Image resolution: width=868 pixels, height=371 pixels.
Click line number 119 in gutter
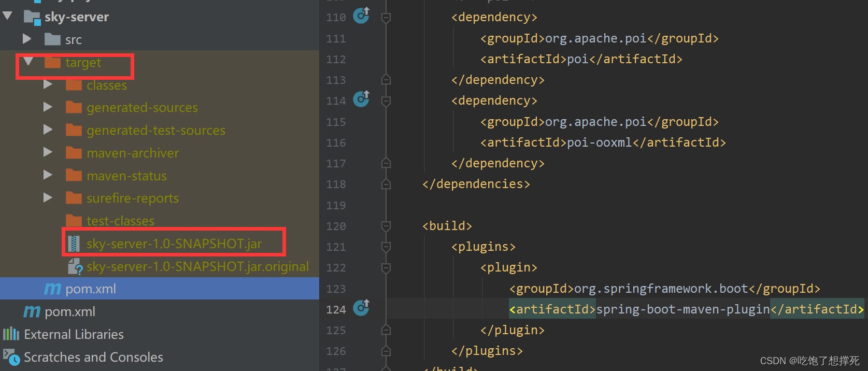tap(336, 206)
